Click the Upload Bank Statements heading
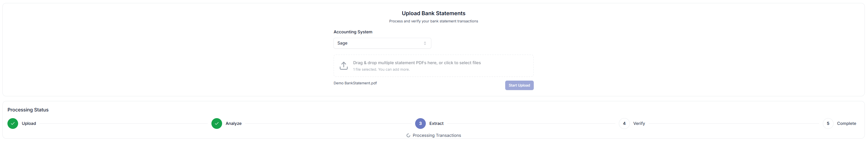 pos(433,13)
